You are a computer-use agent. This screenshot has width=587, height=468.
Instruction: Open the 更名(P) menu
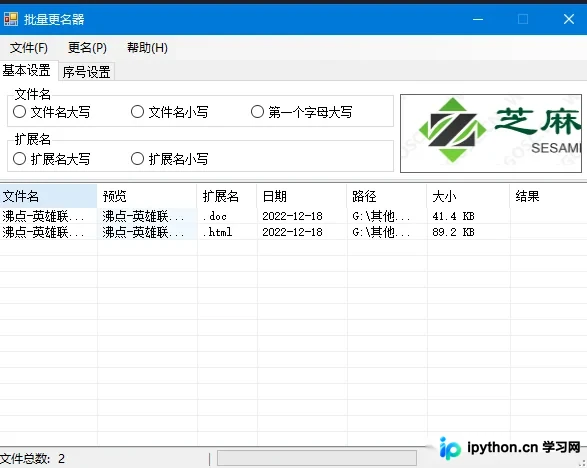click(87, 48)
